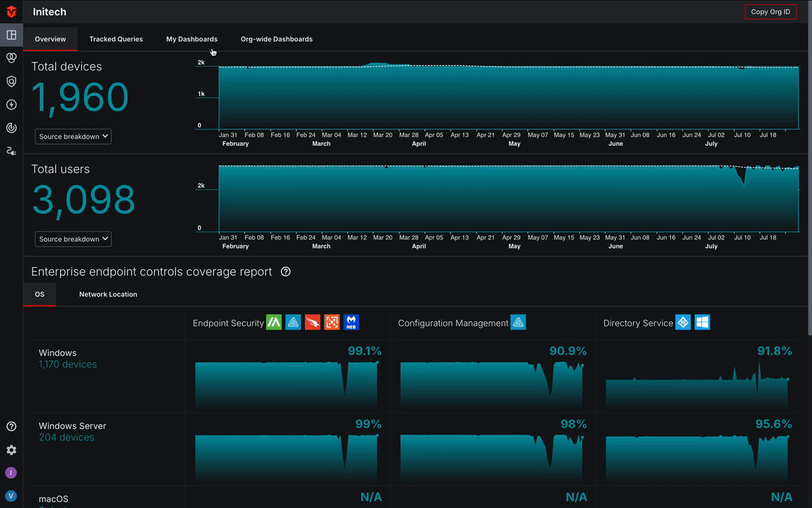This screenshot has width=812, height=508.
Task: Open the dashboard layout icon in the sidebar
Action: (x=11, y=35)
